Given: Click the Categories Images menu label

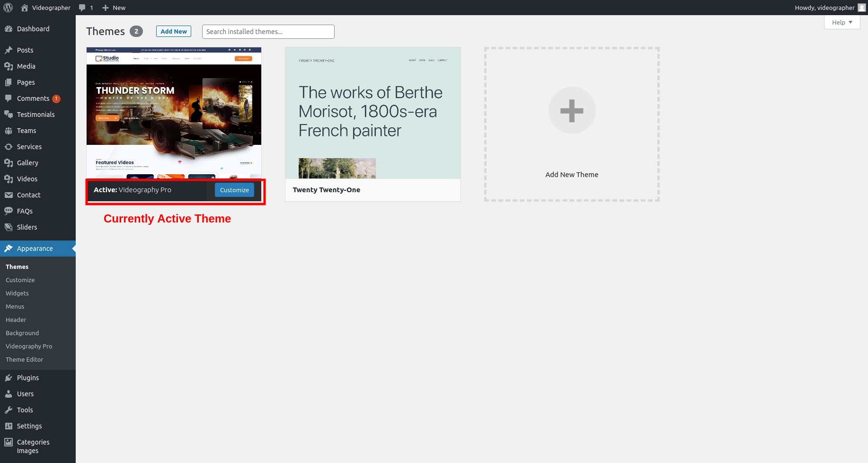Looking at the screenshot, I should (x=33, y=446).
